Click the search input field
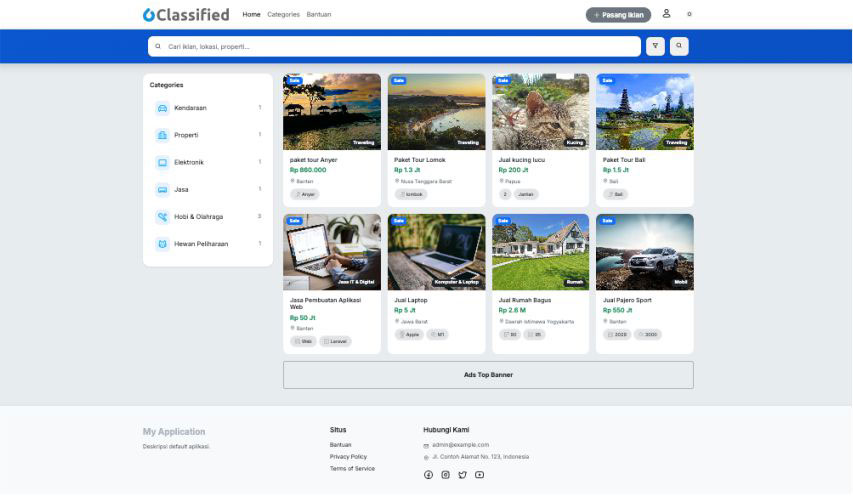Screen dimensions: 853x497 pos(394,46)
